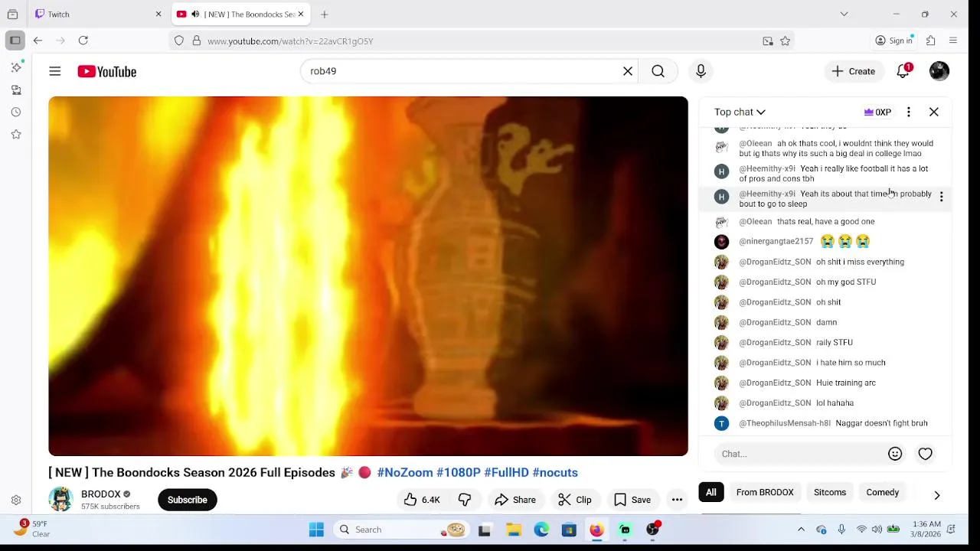Dislike the video
This screenshot has width=980, height=551.
click(x=465, y=500)
